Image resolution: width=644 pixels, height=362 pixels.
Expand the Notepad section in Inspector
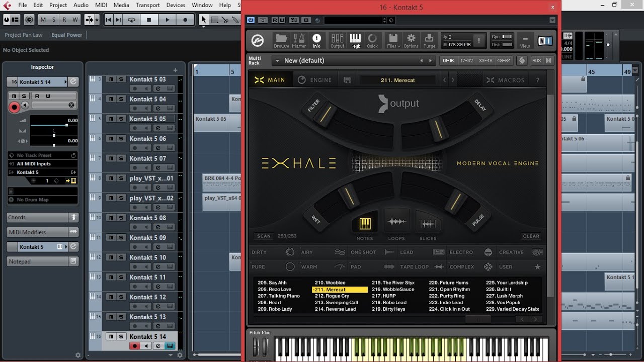[42, 261]
